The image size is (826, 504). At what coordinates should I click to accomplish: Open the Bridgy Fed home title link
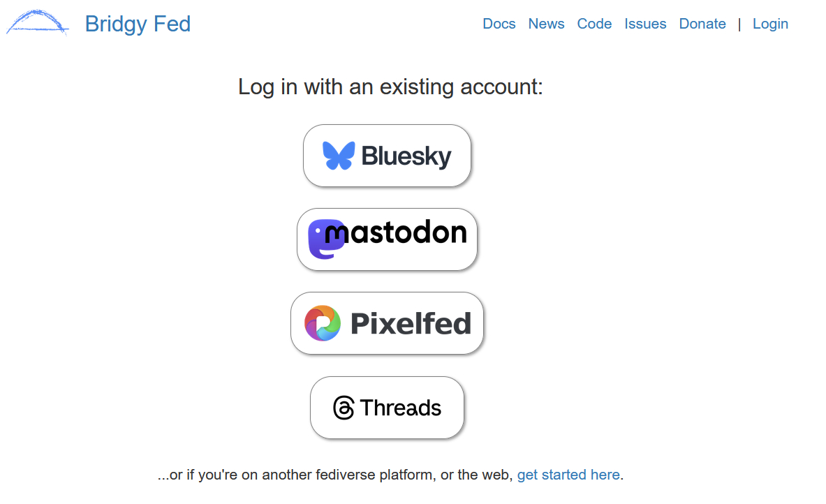pyautogui.click(x=138, y=24)
